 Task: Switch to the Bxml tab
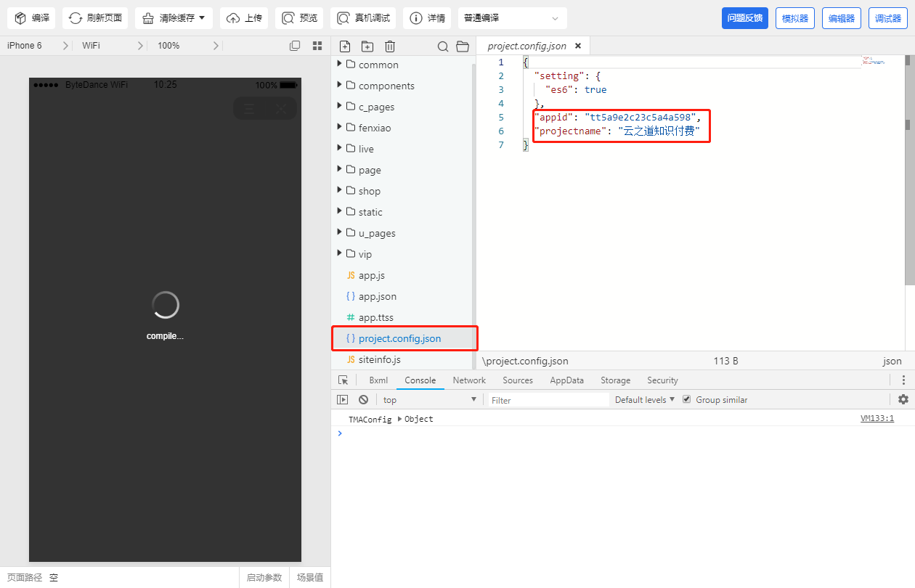tap(378, 380)
